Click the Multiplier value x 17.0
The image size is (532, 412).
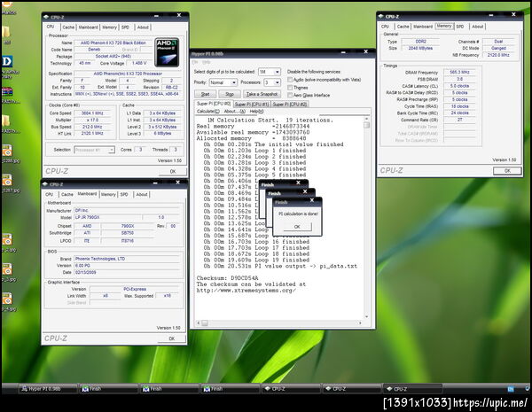[92, 120]
